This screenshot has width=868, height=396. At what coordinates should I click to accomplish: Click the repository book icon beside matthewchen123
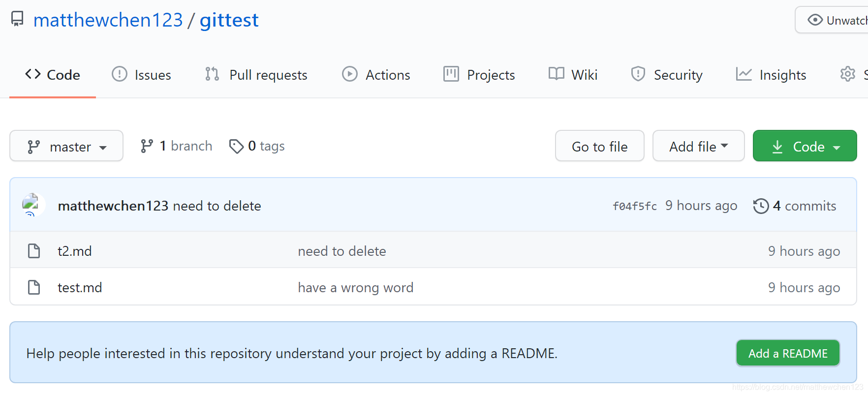[17, 19]
